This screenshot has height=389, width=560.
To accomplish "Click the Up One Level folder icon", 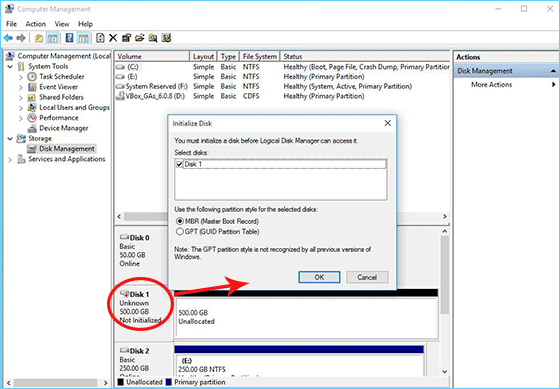I will tap(39, 38).
